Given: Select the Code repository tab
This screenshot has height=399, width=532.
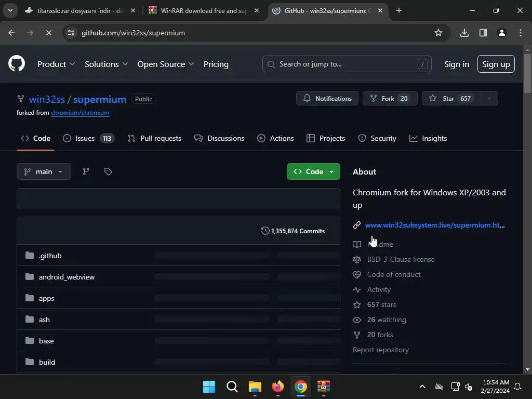Looking at the screenshot, I should coord(36,138).
